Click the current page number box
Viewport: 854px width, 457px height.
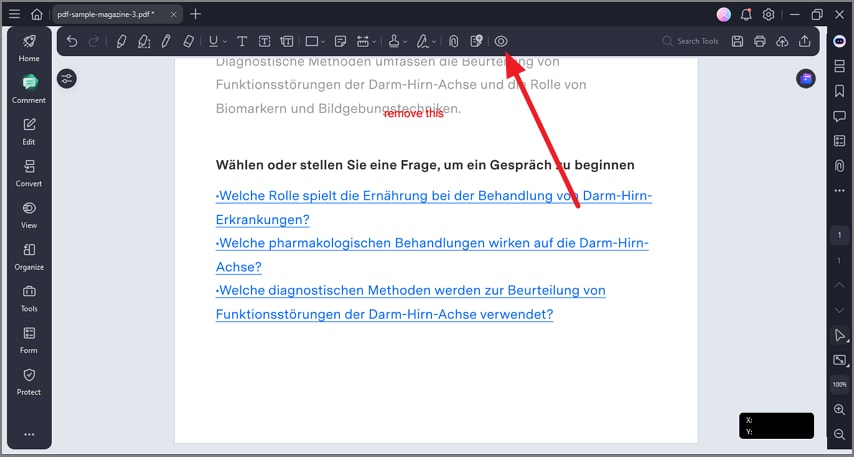(x=839, y=235)
